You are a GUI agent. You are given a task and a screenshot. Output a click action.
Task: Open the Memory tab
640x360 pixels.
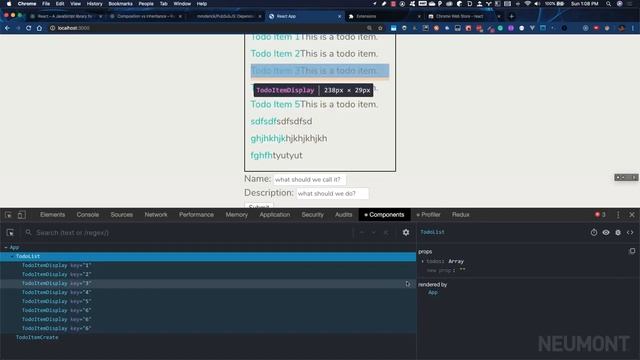(237, 215)
